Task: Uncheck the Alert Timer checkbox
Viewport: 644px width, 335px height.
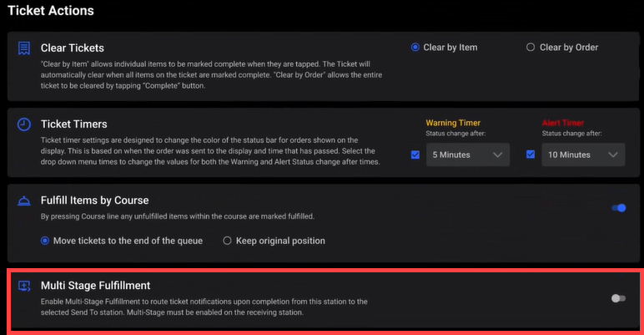Action: (x=531, y=155)
